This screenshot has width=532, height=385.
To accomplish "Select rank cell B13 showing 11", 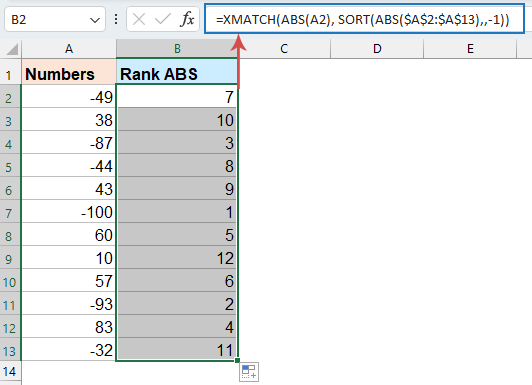I will (177, 349).
